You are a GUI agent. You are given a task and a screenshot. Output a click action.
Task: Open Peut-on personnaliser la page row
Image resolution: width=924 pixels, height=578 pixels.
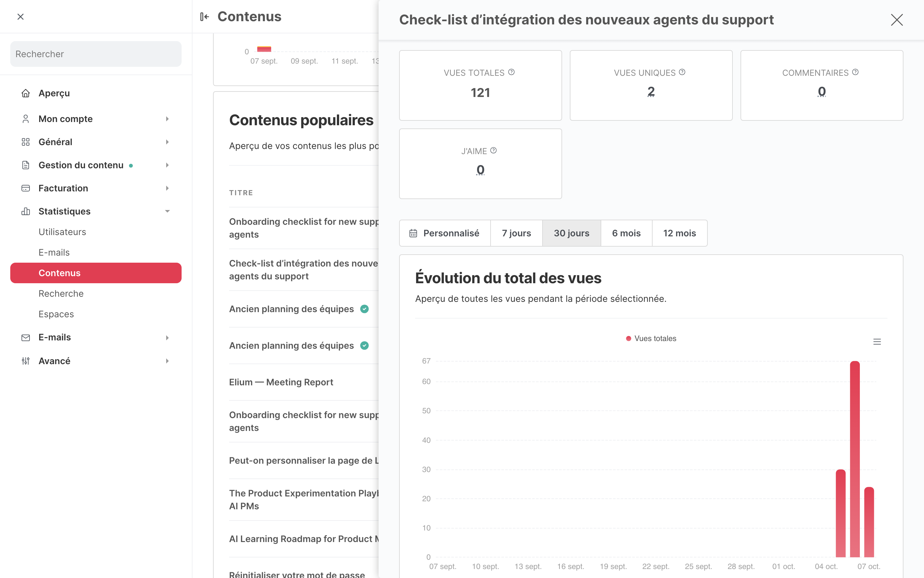pos(304,461)
